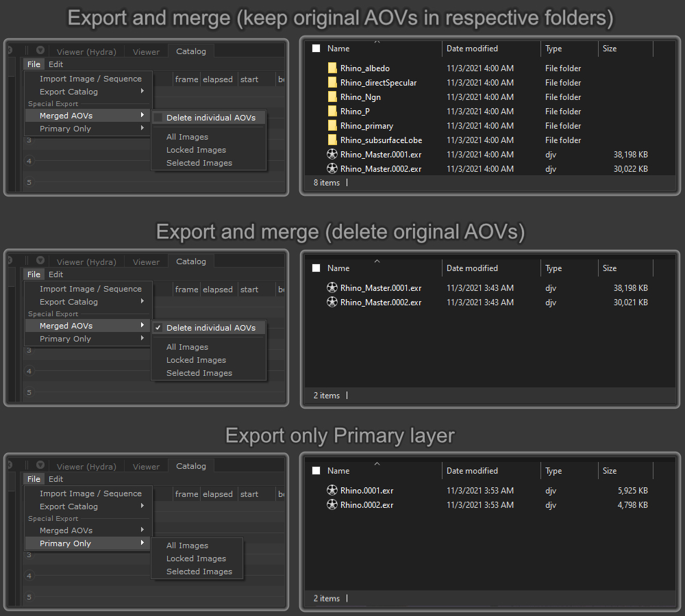Uncheck the ticked Delete individual AOVs option

(158, 327)
